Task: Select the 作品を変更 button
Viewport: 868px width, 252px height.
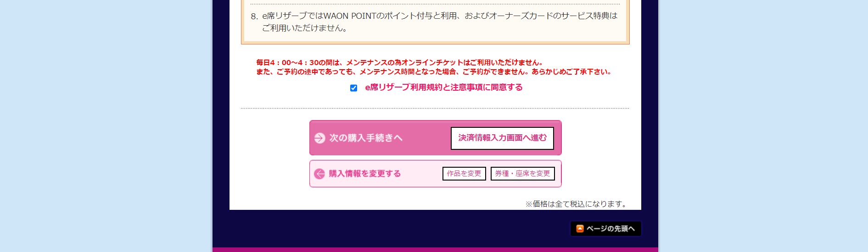Action: [464, 174]
